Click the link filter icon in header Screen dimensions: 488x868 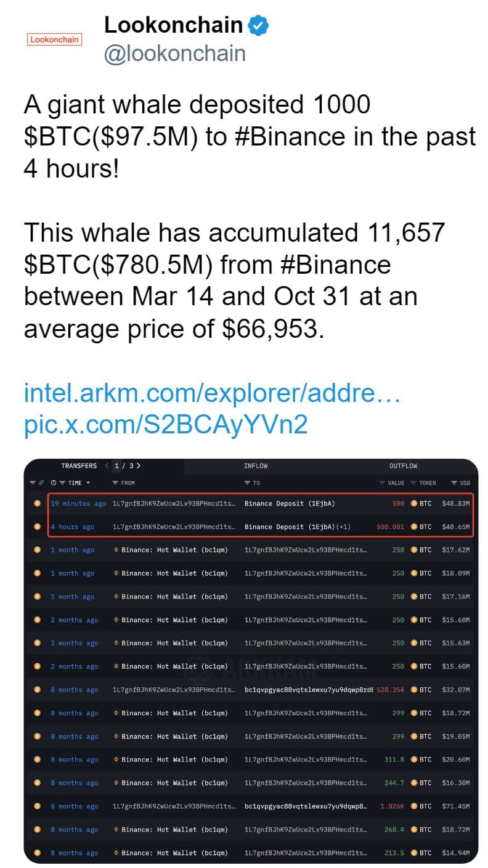[42, 483]
